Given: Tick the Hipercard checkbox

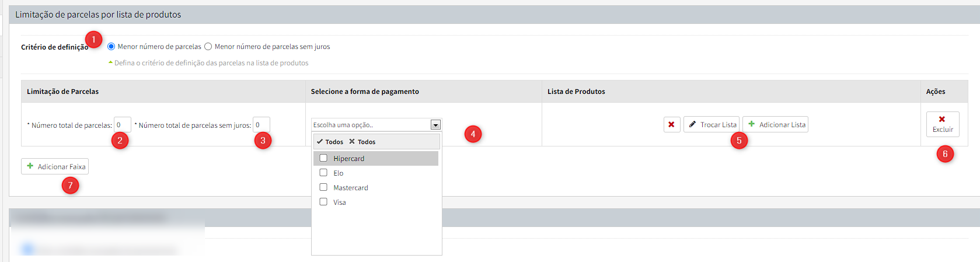Looking at the screenshot, I should point(323,158).
